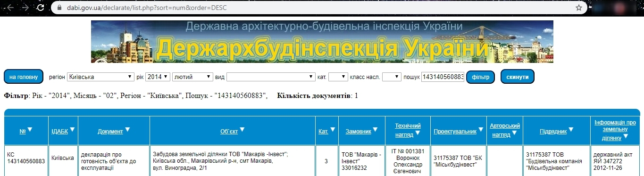Sort by the ІДАБК column header
644x176 pixels.
click(x=59, y=131)
